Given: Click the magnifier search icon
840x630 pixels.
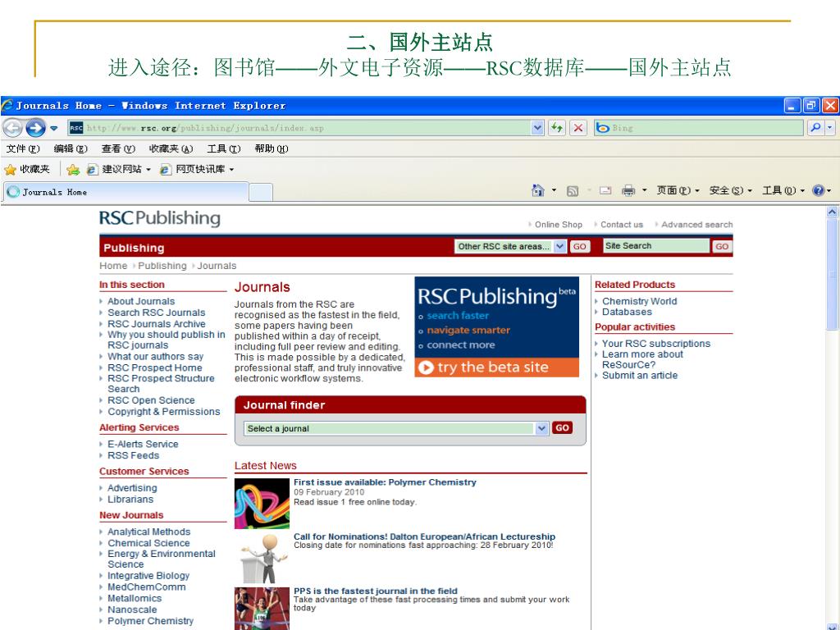Looking at the screenshot, I should tap(815, 127).
